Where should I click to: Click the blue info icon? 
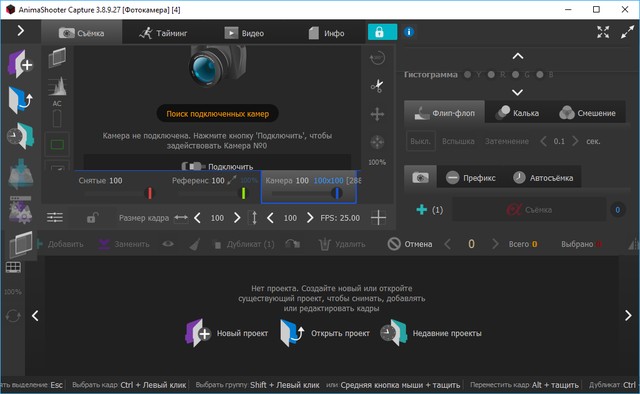409,32
